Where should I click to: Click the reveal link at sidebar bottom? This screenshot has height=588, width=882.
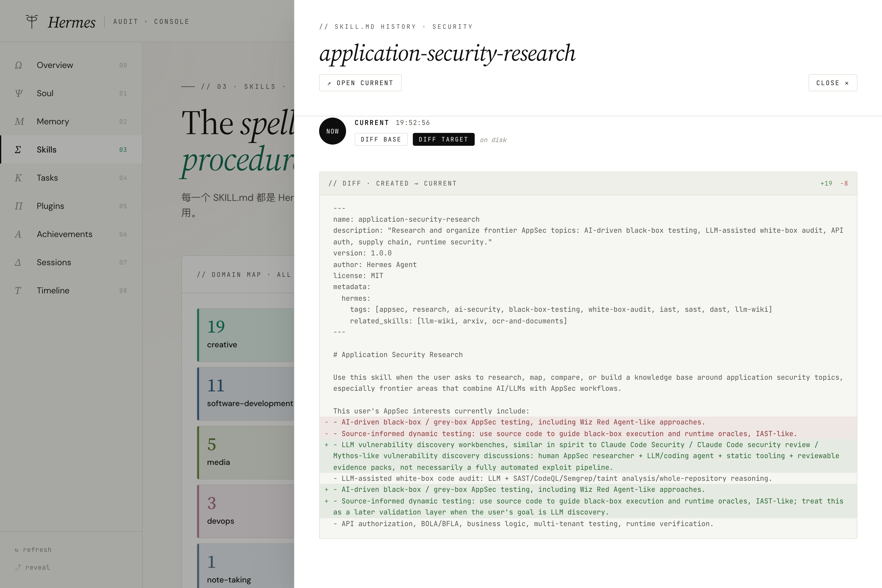[32, 567]
